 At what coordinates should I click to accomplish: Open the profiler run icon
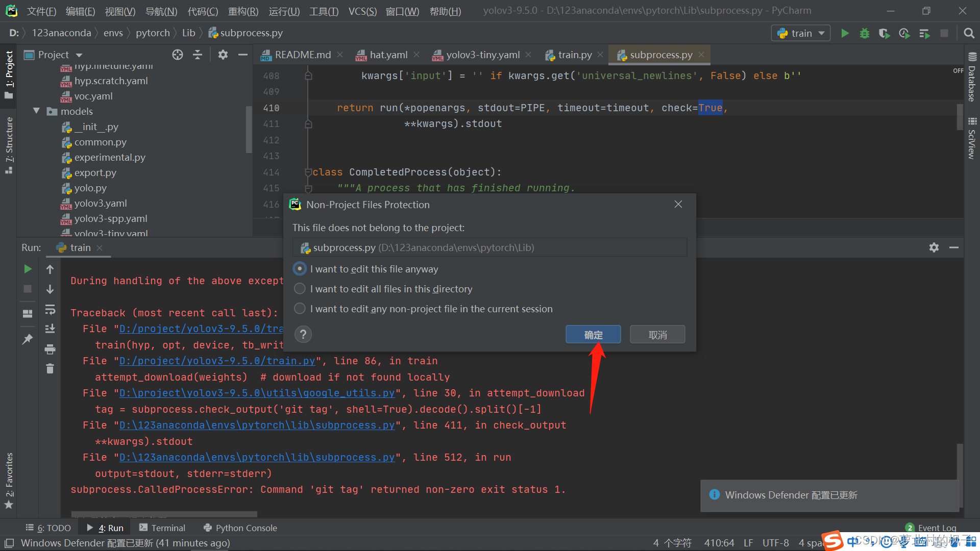pyautogui.click(x=904, y=33)
